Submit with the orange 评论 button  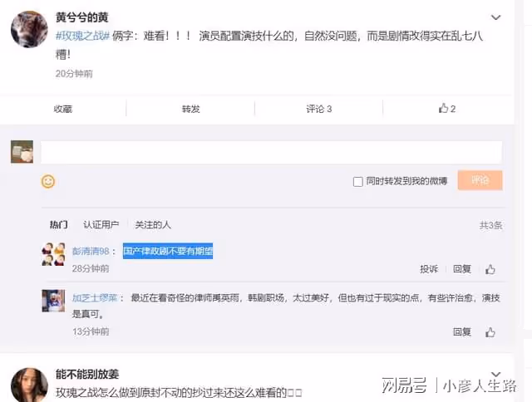click(x=480, y=180)
